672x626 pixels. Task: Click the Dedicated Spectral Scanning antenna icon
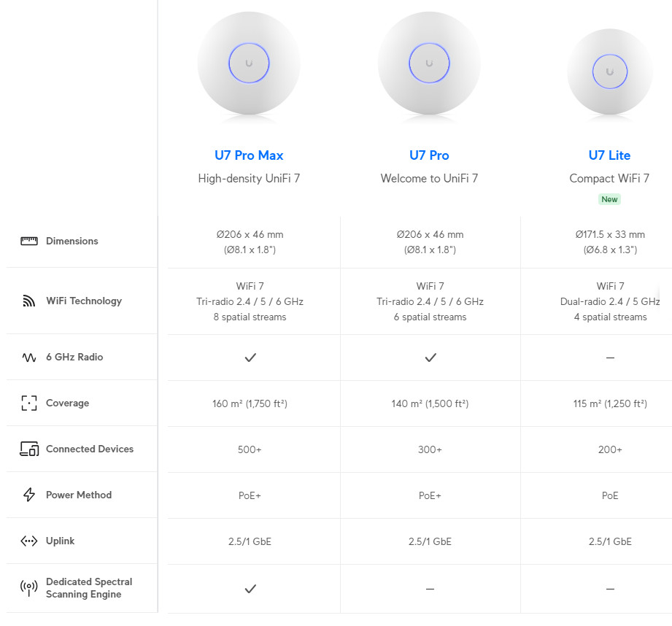click(29, 588)
